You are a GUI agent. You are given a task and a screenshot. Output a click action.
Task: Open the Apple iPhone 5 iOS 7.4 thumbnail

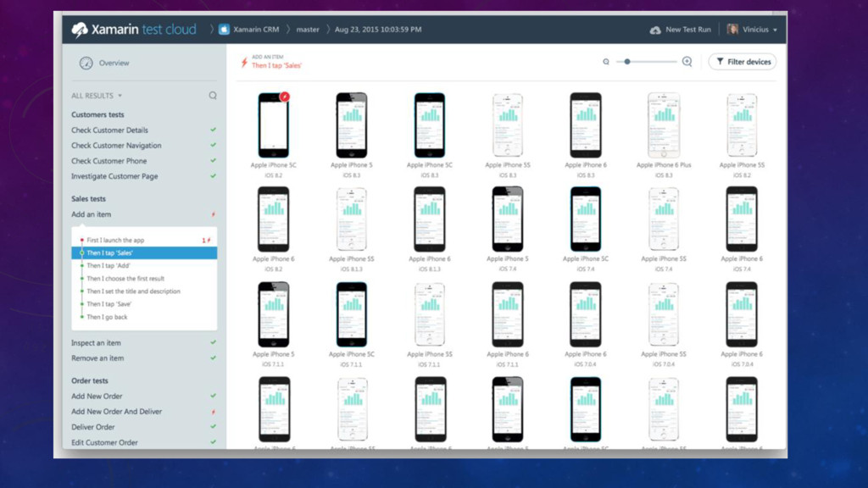coord(508,219)
